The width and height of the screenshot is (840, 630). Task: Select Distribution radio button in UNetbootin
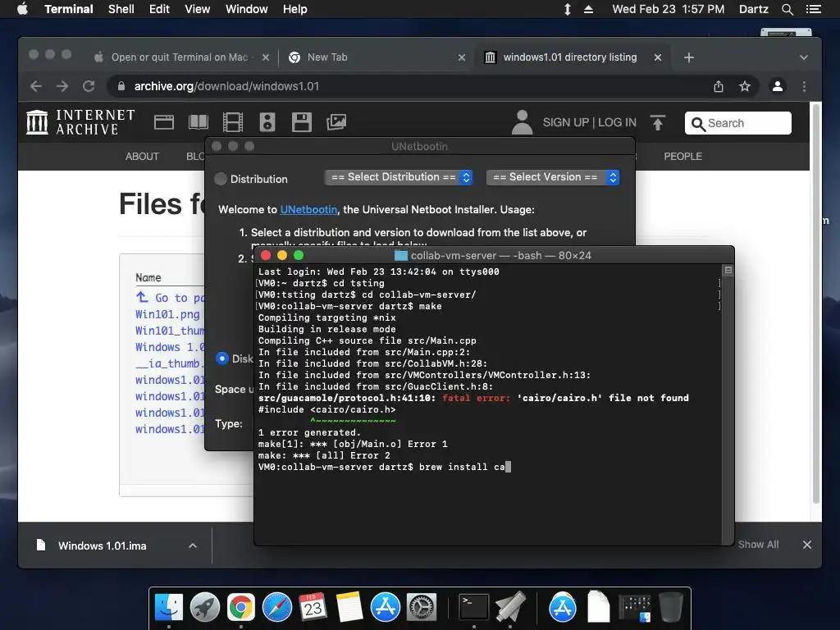pyautogui.click(x=221, y=179)
